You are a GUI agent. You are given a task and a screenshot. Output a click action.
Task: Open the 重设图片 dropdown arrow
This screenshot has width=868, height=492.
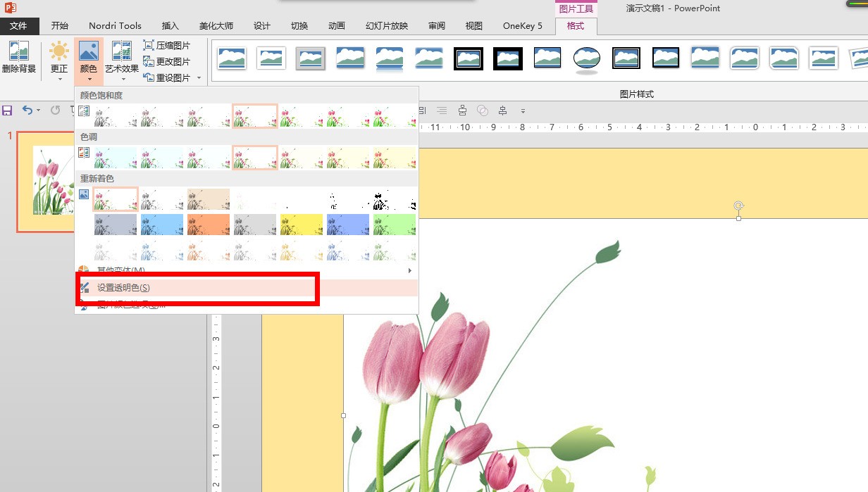[199, 78]
